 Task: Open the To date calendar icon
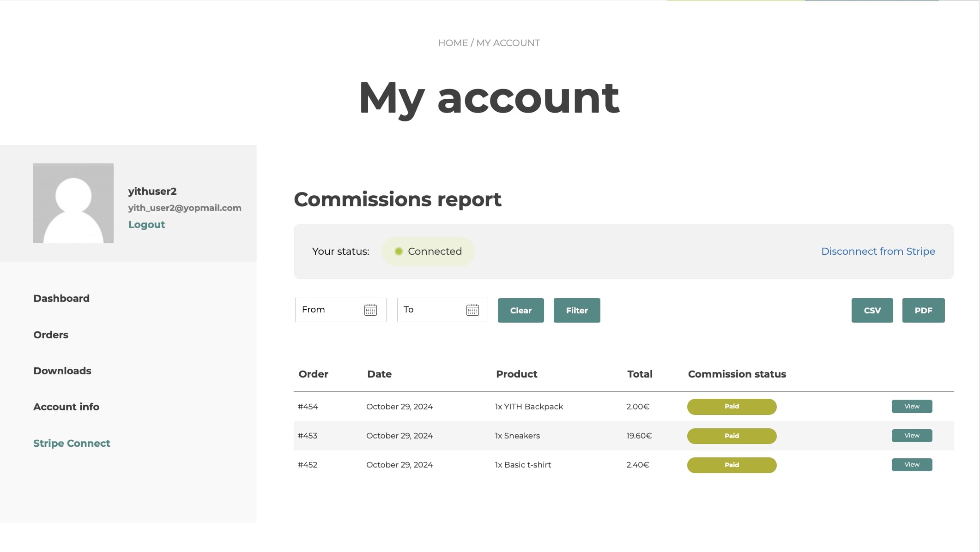[472, 310]
